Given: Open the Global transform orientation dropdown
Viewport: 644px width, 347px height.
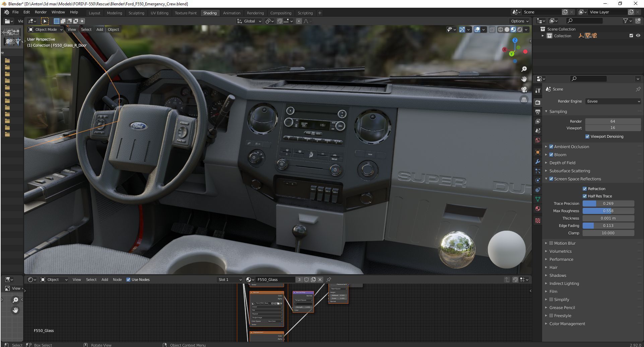Looking at the screenshot, I should coord(249,21).
